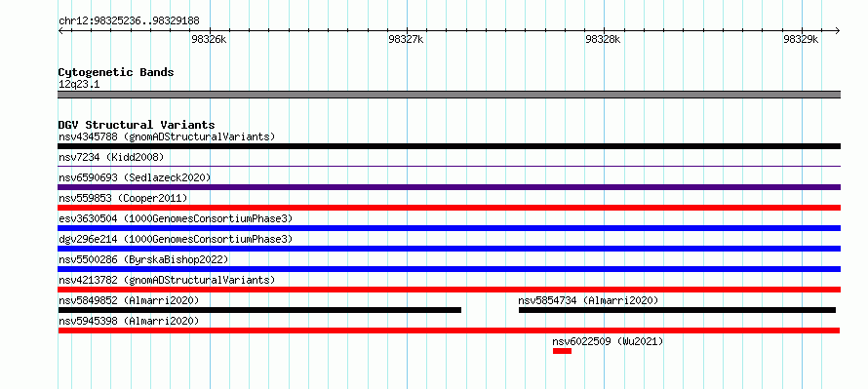The height and width of the screenshot is (389, 868).
Task: Select the purple nsv6590693 variant bar
Action: click(449, 187)
